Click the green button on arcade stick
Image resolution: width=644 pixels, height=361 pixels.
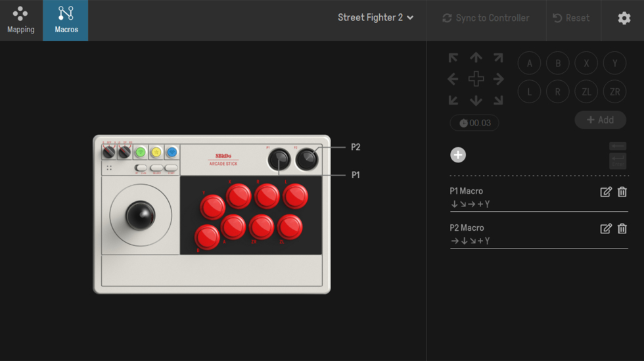click(141, 152)
